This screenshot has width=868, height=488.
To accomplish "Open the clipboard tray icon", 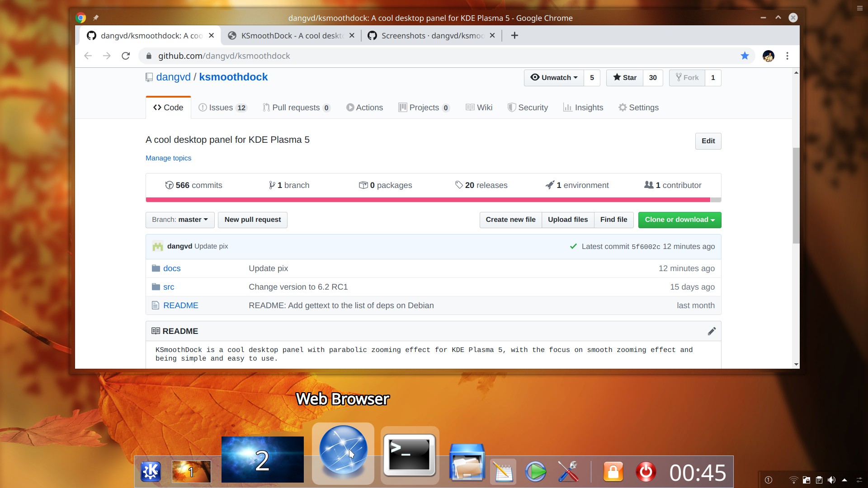I will tap(819, 480).
